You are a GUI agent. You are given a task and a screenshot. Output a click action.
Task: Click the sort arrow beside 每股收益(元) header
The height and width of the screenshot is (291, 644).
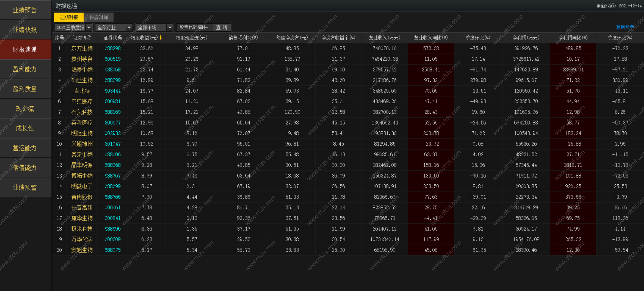(x=161, y=38)
